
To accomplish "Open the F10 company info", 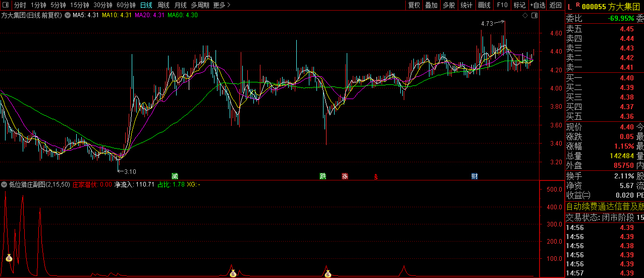I will (x=502, y=5).
